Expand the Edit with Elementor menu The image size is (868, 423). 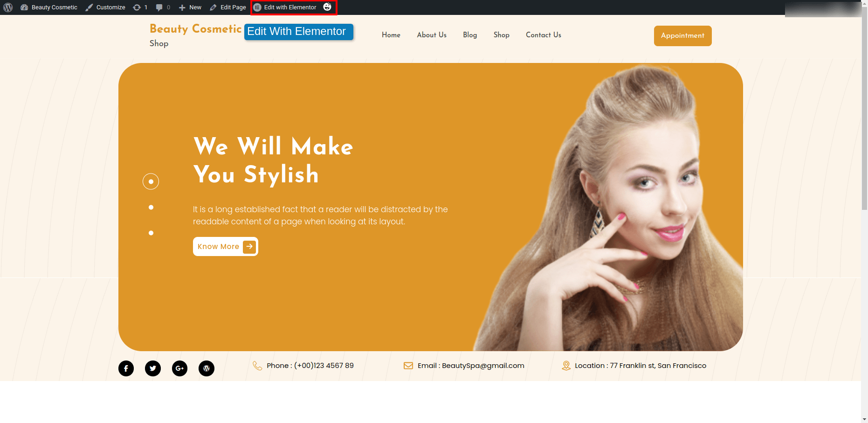coord(285,7)
